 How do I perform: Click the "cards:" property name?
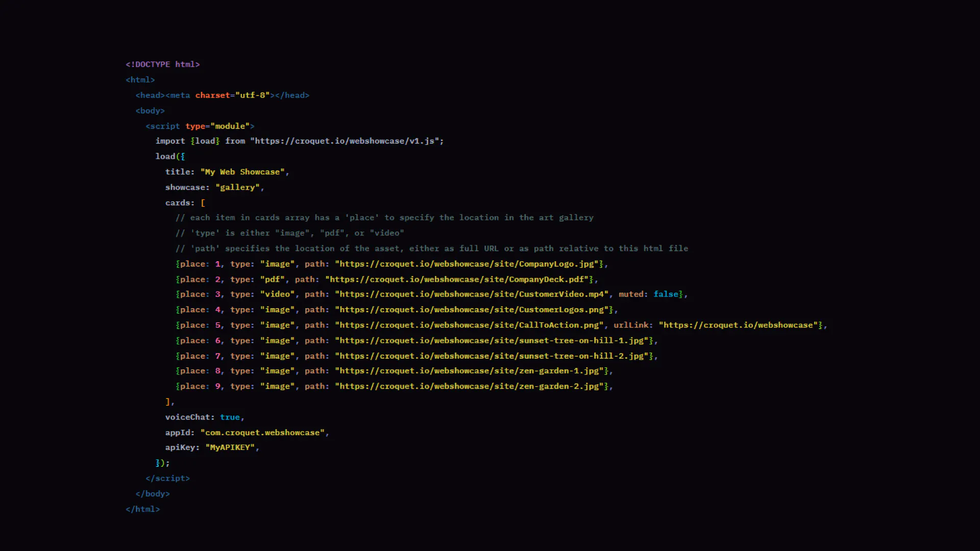(180, 203)
